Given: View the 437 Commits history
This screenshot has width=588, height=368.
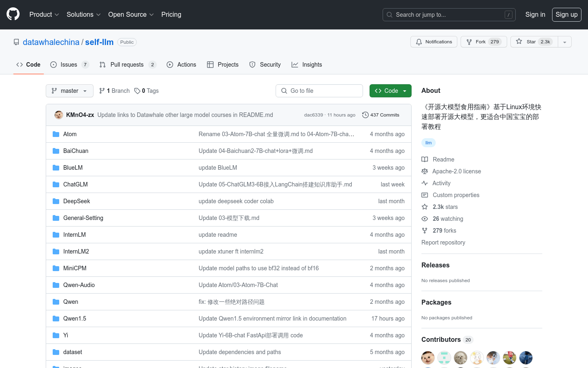Looking at the screenshot, I should coord(381,115).
